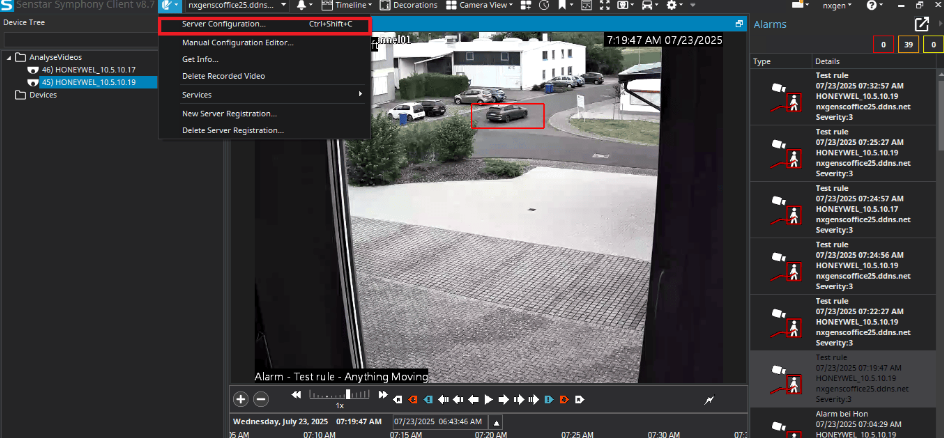Click the zoom out minus button
944x438 pixels.
pos(261,399)
